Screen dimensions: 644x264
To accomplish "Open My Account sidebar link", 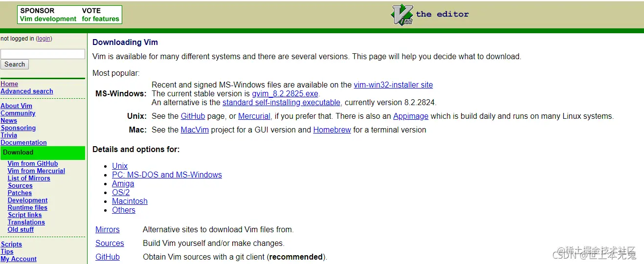I will coord(19,259).
